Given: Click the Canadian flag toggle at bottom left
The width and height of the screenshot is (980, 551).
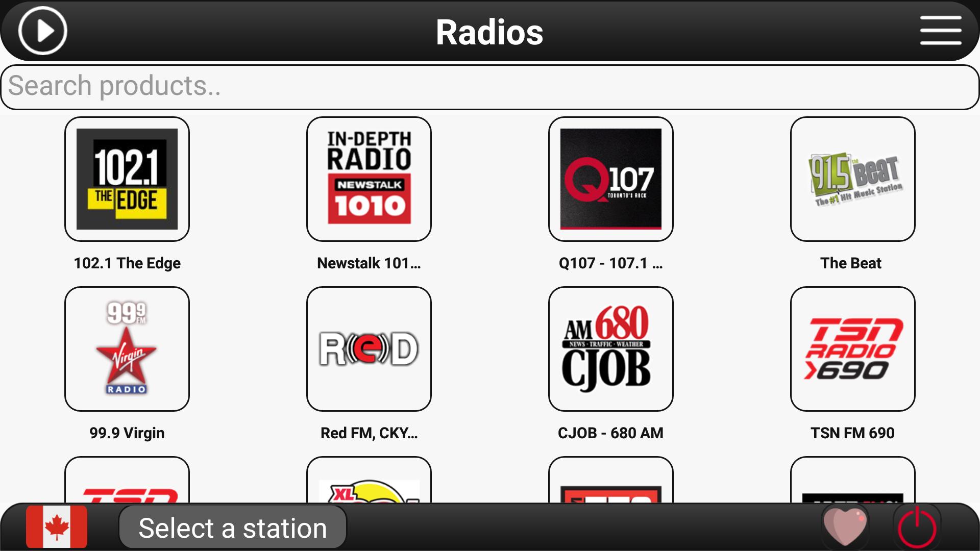Looking at the screenshot, I should pyautogui.click(x=57, y=528).
